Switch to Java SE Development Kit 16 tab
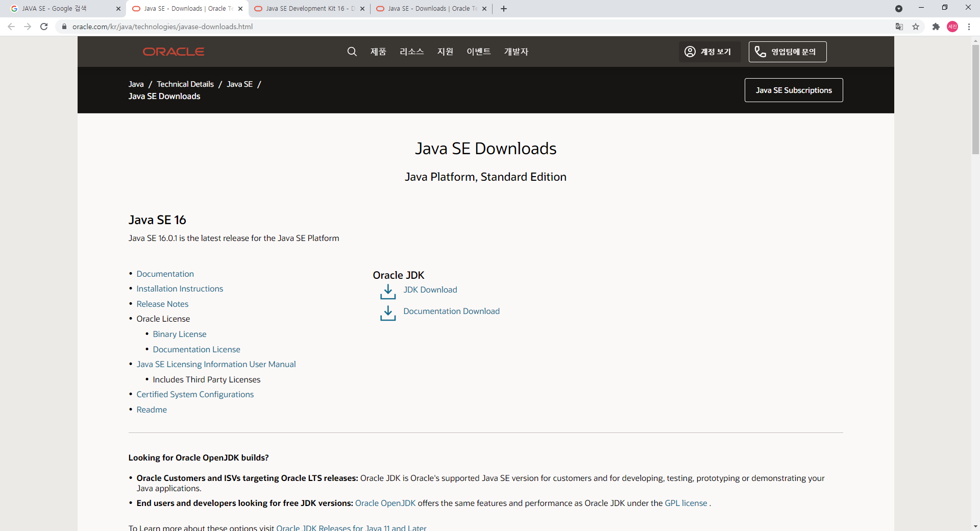Image resolution: width=980 pixels, height=531 pixels. (310, 9)
